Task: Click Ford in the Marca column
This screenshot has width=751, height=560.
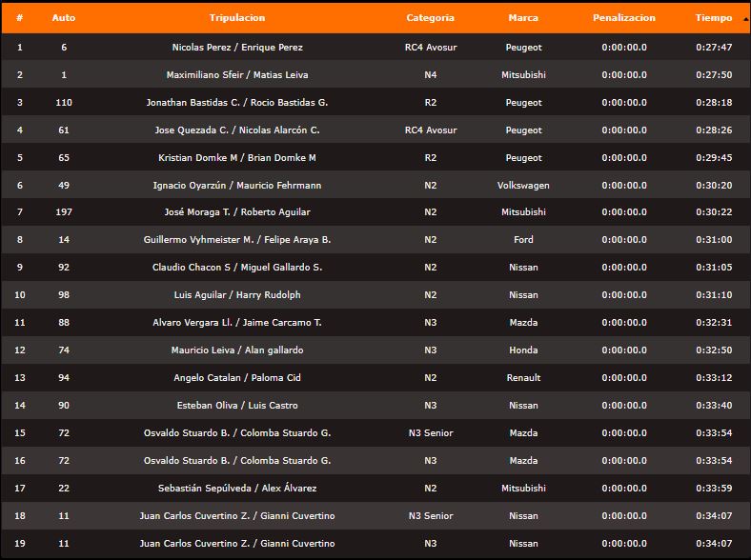Action: click(x=523, y=240)
